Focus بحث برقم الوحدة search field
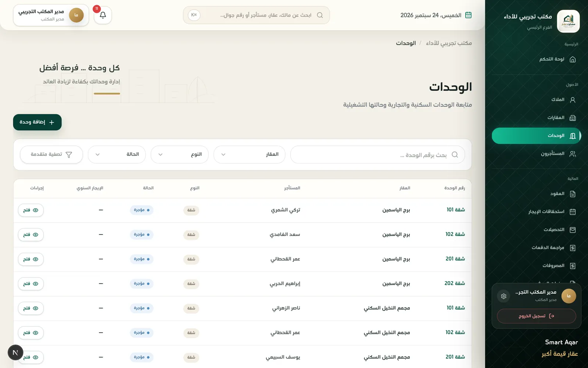 [378, 155]
